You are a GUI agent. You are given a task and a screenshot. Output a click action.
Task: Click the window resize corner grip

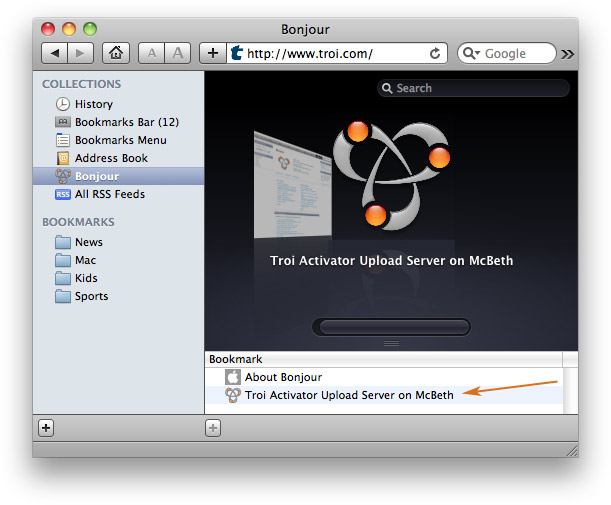(572, 451)
